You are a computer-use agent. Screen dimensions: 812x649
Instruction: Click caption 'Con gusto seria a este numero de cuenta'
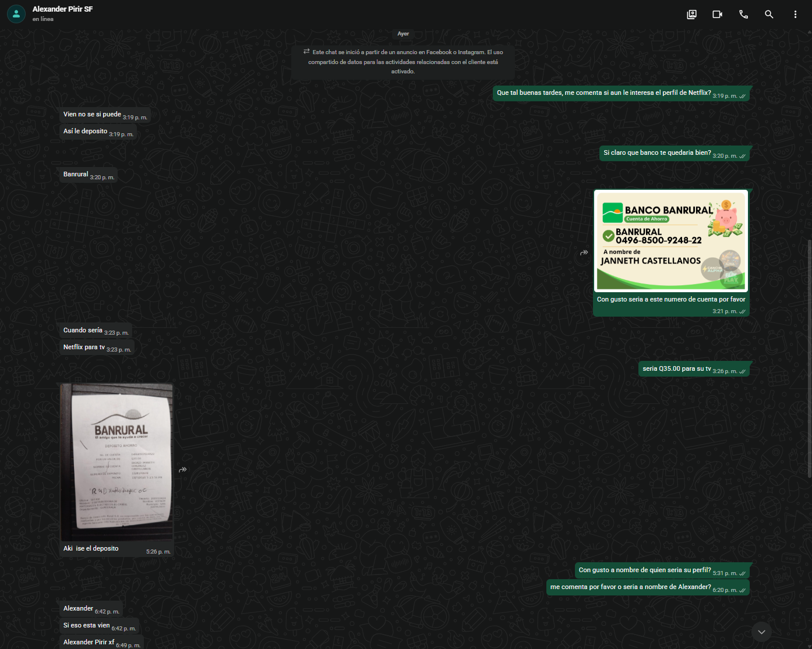pos(671,300)
